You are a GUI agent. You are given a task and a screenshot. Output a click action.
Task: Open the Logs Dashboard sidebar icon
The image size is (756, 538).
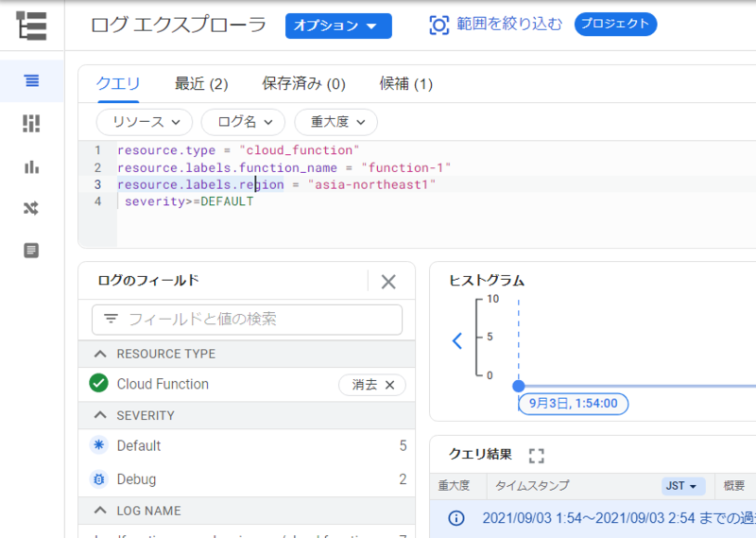pos(32,124)
